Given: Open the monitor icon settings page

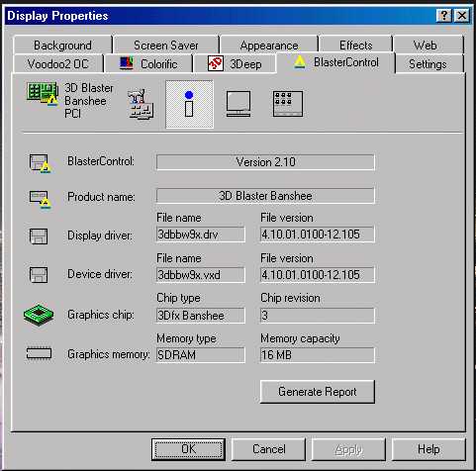Looking at the screenshot, I should (238, 104).
